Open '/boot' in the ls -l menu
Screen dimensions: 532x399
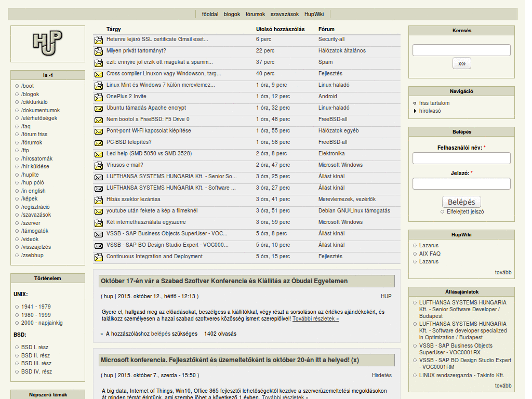pos(28,86)
